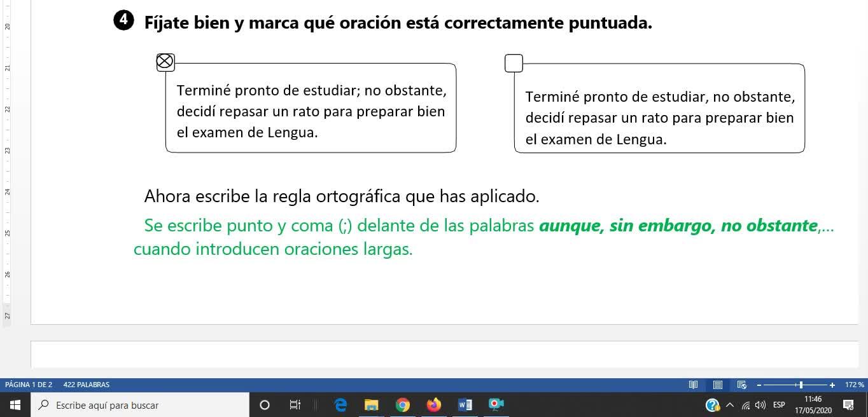Open the screen recorder taskbar icon
The height and width of the screenshot is (417, 868).
496,405
